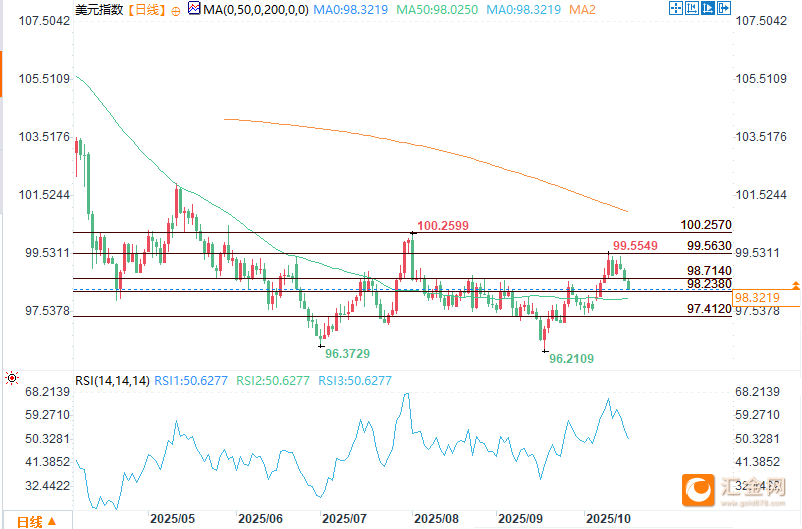
Task: Click 103.5176 on the right price axis
Action: (x=761, y=137)
